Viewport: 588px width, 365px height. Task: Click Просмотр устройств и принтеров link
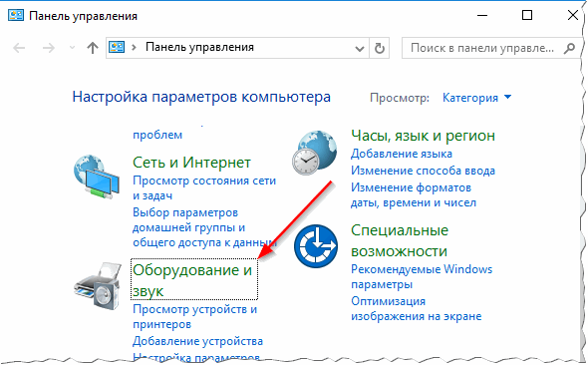195,316
